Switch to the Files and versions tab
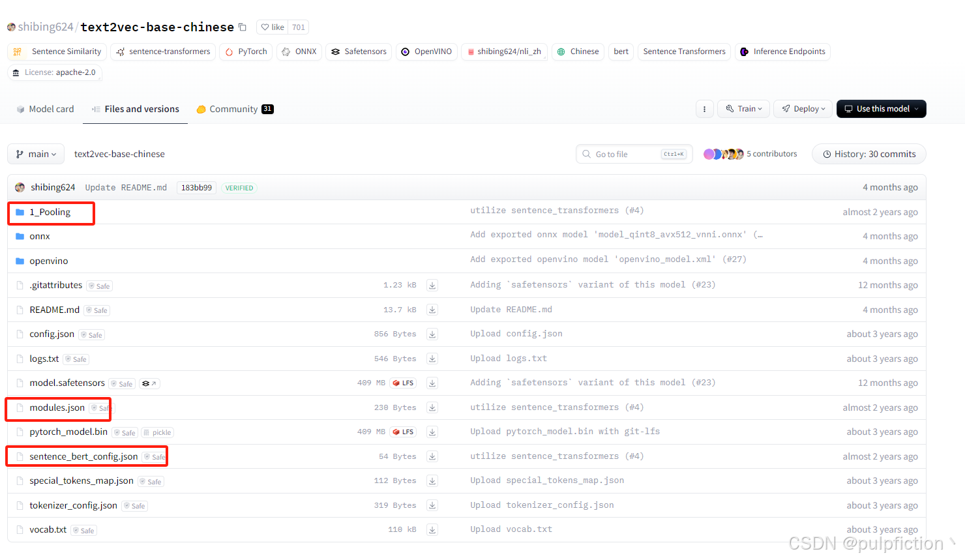 click(x=136, y=109)
